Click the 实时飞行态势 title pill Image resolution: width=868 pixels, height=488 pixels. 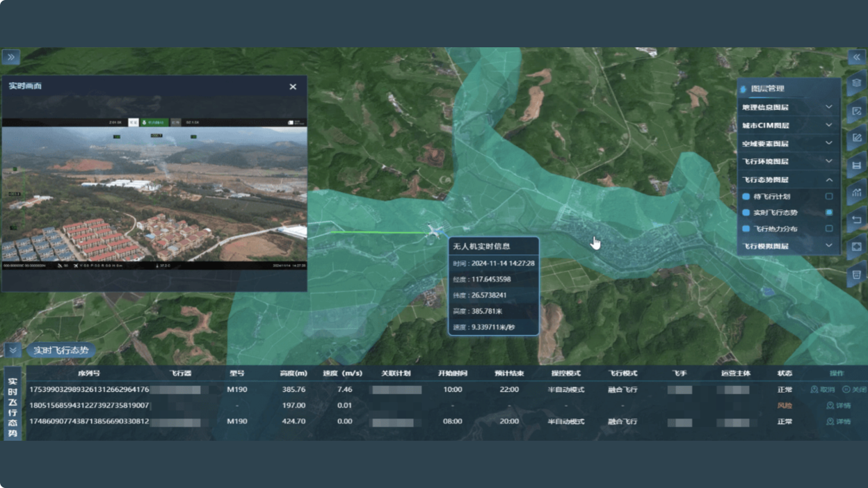pos(61,350)
